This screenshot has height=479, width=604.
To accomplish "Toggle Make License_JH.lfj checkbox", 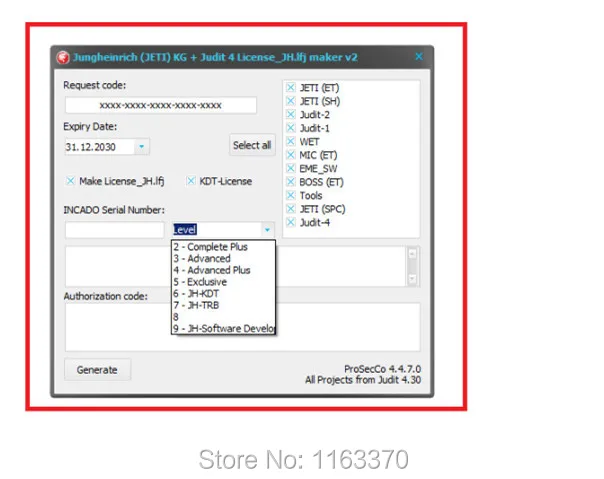I will point(70,181).
